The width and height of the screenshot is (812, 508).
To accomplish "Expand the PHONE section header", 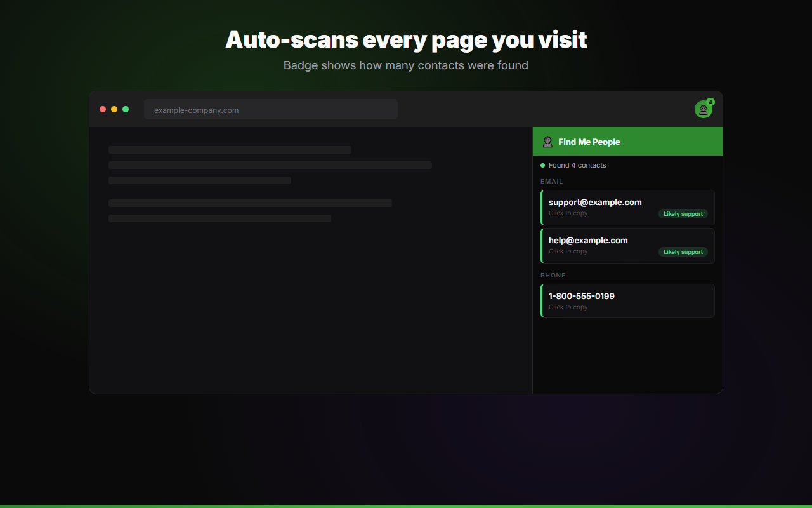I will coord(553,275).
